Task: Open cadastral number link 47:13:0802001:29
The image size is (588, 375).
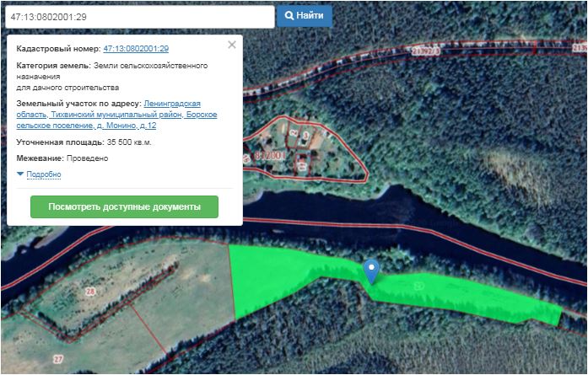Action: (136, 49)
